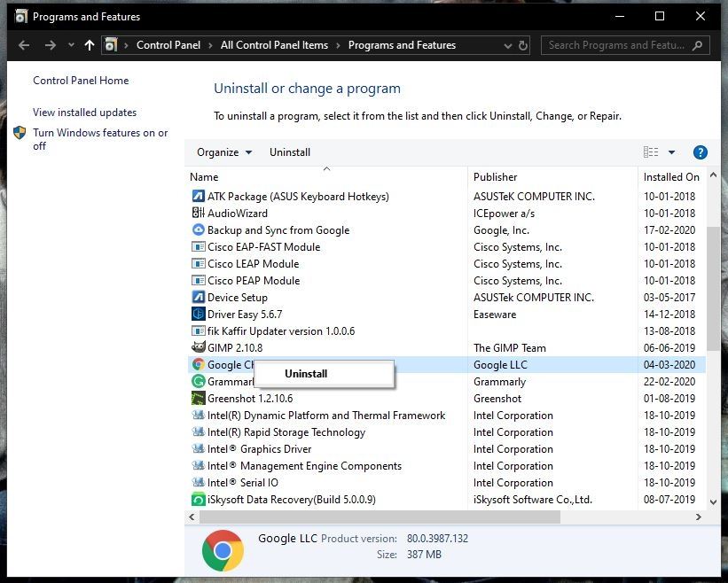
Task: Select the Greenshot 1.2.10.6 row
Action: [446, 399]
